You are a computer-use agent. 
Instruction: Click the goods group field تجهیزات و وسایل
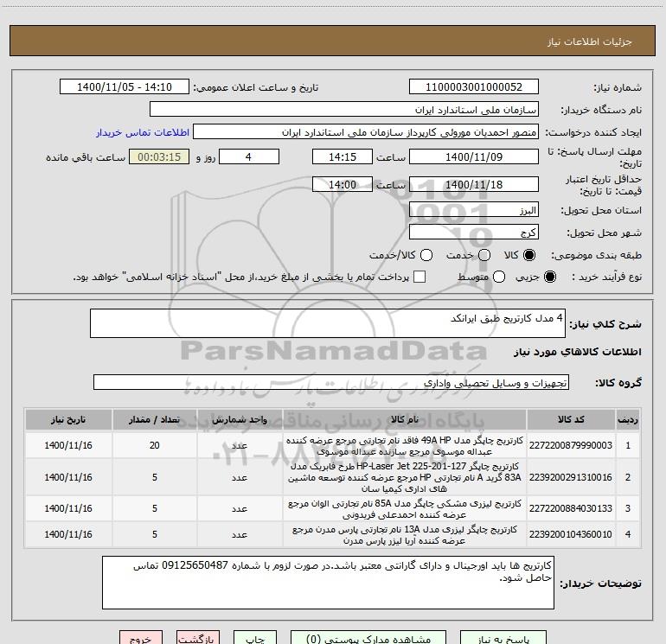(x=331, y=382)
